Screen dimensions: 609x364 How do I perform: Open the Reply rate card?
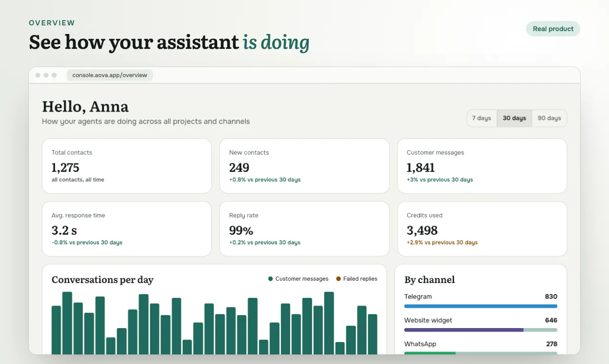tap(304, 229)
